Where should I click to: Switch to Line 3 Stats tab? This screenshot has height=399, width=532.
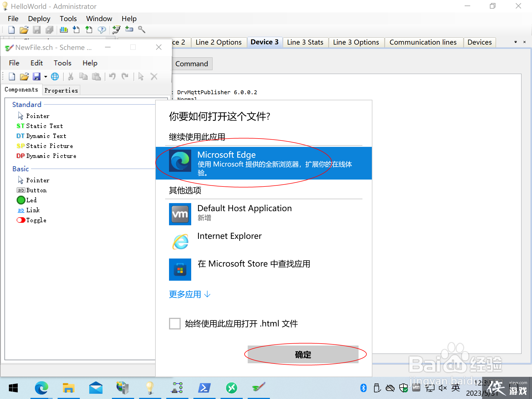[x=305, y=42]
